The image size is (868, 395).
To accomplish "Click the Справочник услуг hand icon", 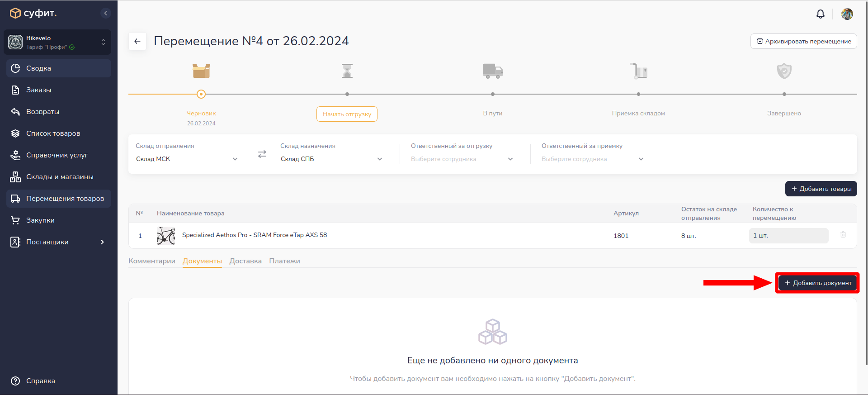I will click(15, 155).
